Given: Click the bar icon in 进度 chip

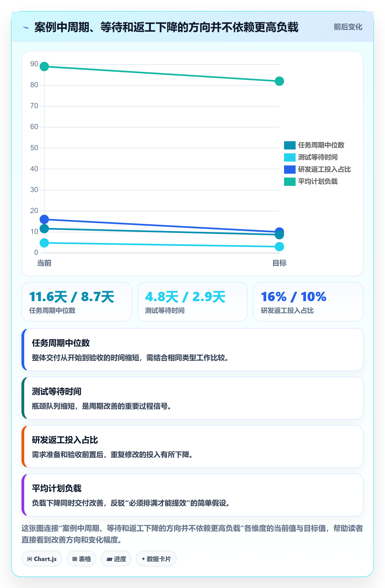Looking at the screenshot, I should pyautogui.click(x=109, y=559).
